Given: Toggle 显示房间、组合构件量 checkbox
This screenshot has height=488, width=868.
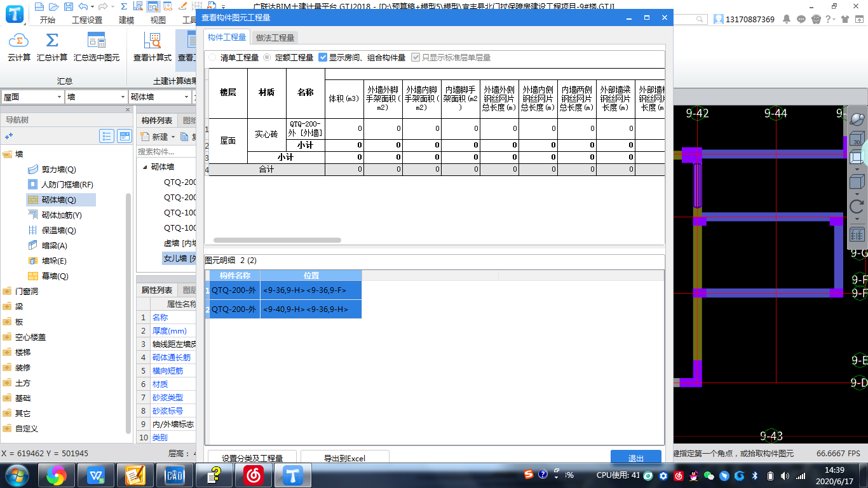Looking at the screenshot, I should tap(323, 57).
